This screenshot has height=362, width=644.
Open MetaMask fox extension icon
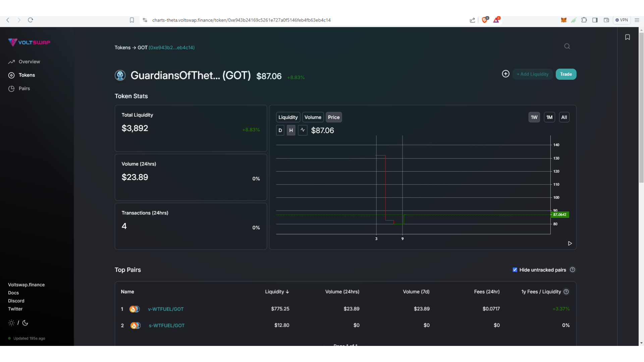[x=563, y=20]
